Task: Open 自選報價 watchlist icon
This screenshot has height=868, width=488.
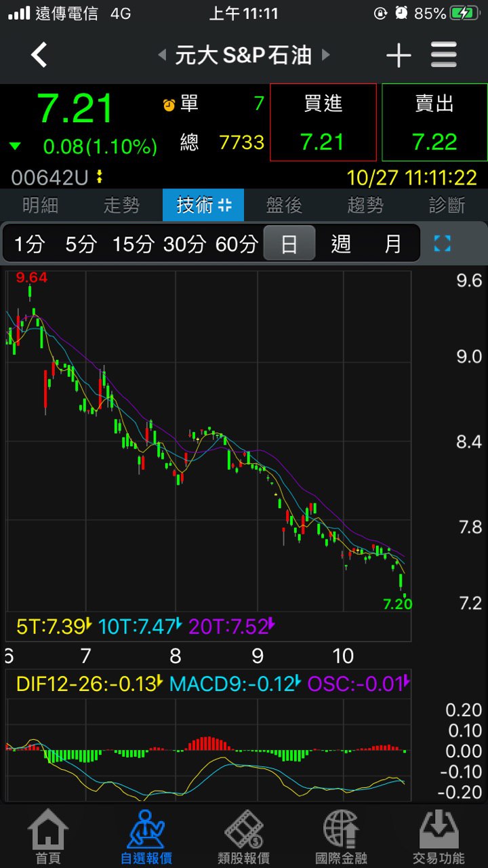Action: tap(147, 836)
